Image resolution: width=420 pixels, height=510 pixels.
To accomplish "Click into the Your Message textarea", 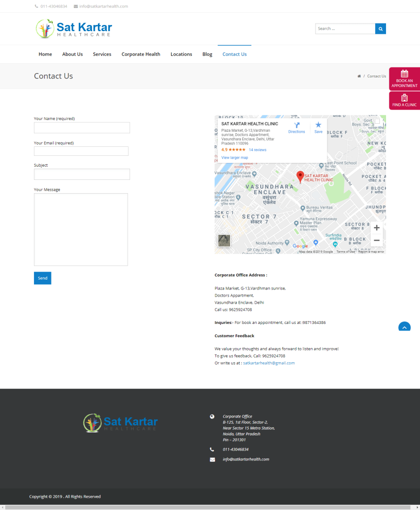I will 81,229.
